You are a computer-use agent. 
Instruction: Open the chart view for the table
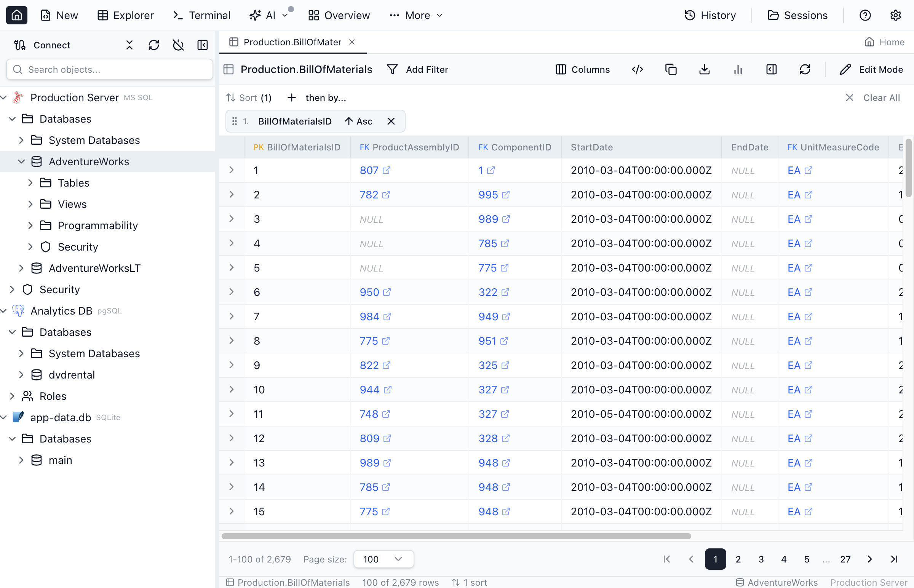pyautogui.click(x=738, y=69)
